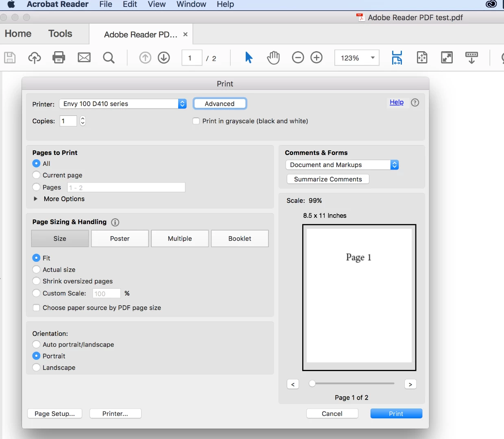504x439 pixels.
Task: Open the File menu
Action: [x=106, y=4]
